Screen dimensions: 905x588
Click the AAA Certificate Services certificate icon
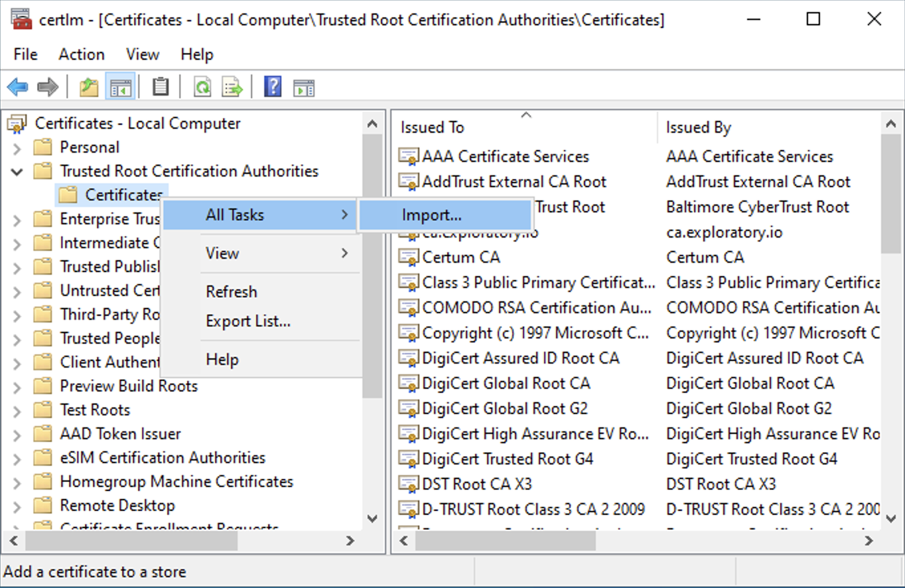(x=409, y=157)
